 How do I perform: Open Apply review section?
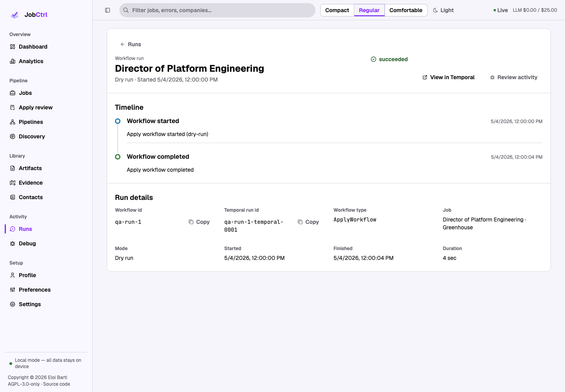46,107
